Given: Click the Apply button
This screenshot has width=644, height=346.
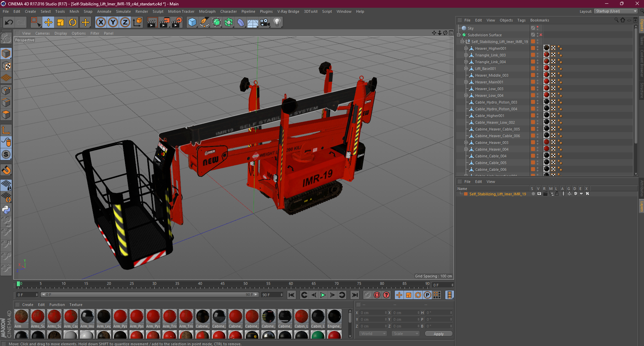Looking at the screenshot, I should tap(439, 334).
